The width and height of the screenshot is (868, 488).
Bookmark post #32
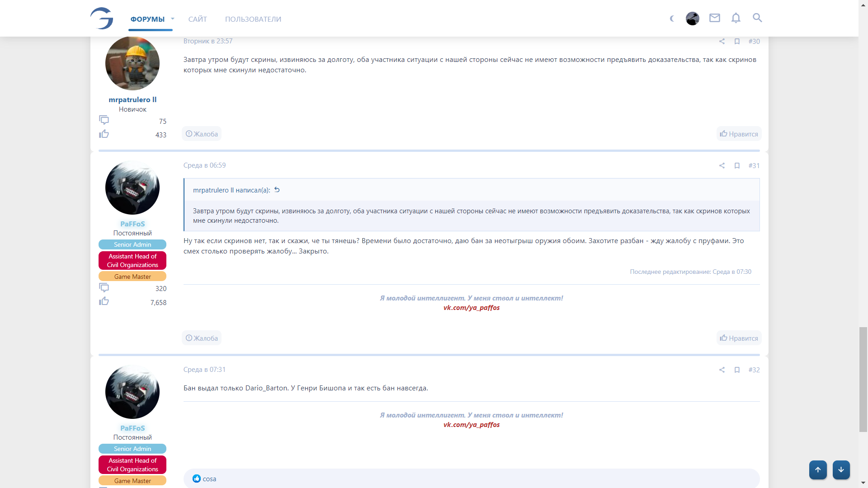(737, 370)
